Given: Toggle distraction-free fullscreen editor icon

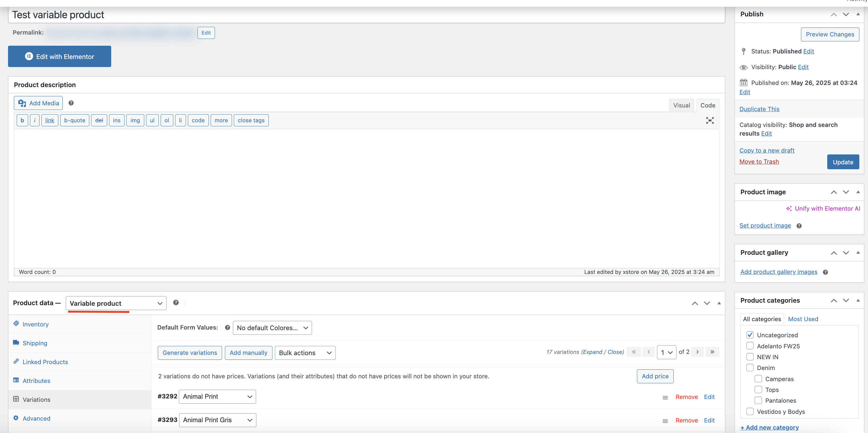Looking at the screenshot, I should 710,120.
